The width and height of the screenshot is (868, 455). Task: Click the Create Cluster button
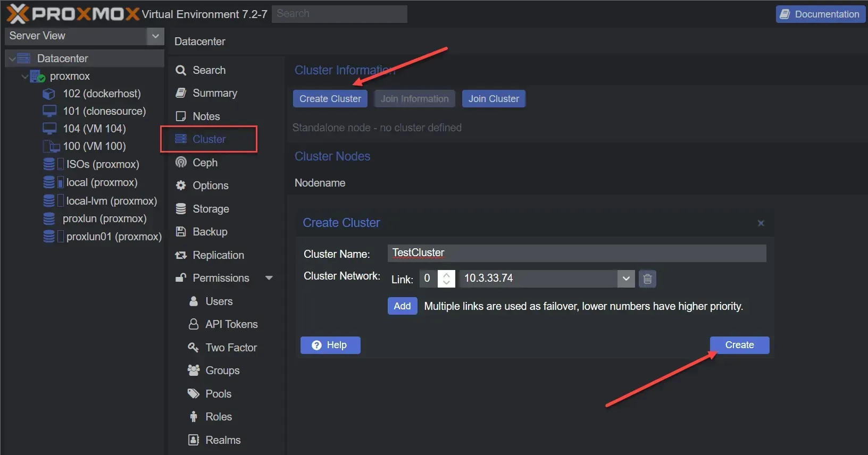click(330, 99)
